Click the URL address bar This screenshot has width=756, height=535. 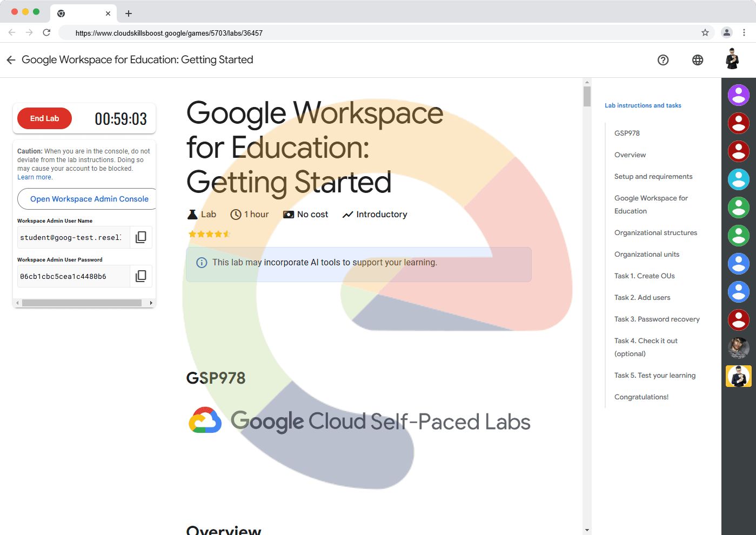[x=378, y=33]
